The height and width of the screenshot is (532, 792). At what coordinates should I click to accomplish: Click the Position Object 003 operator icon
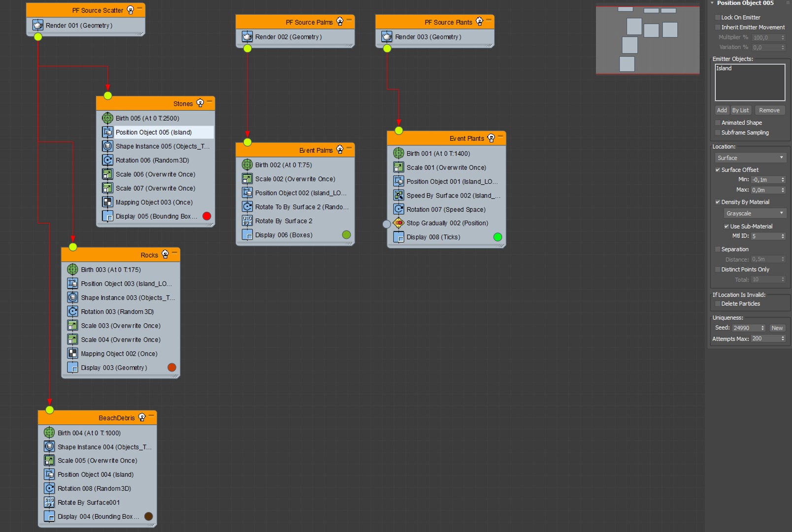[72, 284]
